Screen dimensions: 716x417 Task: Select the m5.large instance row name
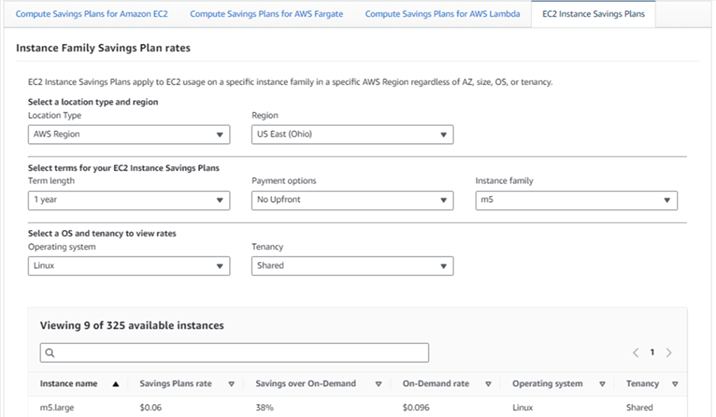pyautogui.click(x=57, y=407)
